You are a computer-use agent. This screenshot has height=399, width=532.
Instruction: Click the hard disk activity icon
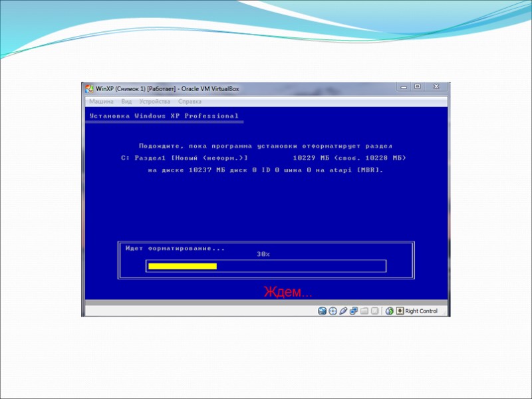322,311
